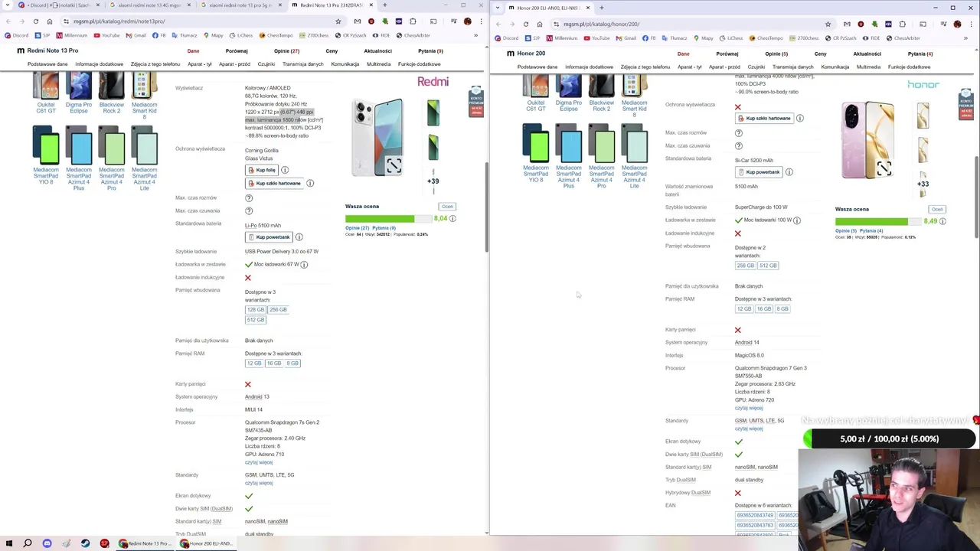Image resolution: width=980 pixels, height=551 pixels.
Task: Open LiChess bookmark in left browser
Action: click(x=241, y=35)
